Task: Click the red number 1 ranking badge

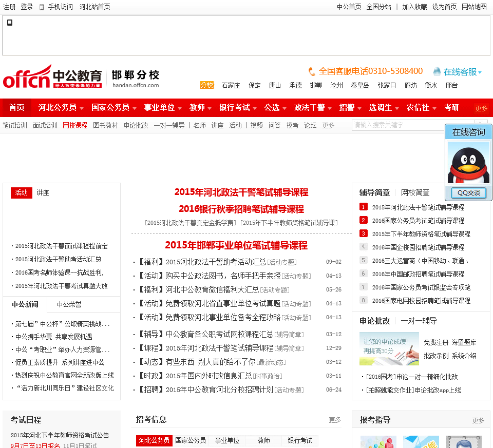Action: [x=363, y=207]
